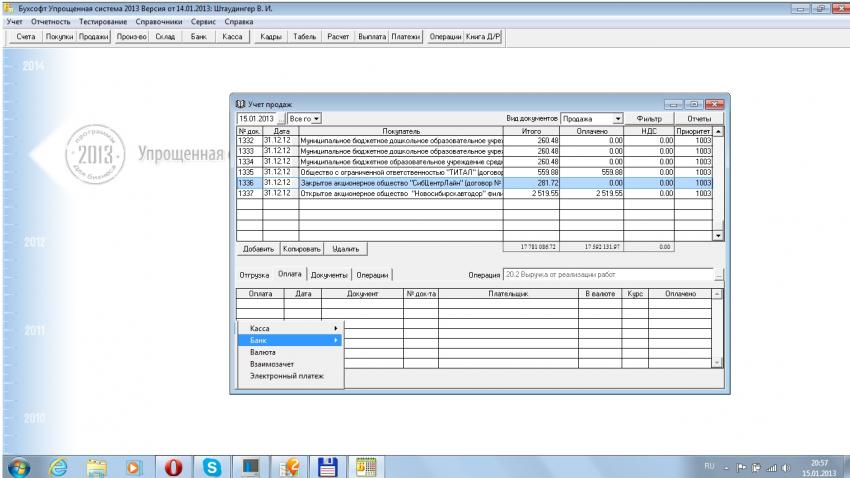Click the date field showing 15.01.2013

[x=254, y=119]
